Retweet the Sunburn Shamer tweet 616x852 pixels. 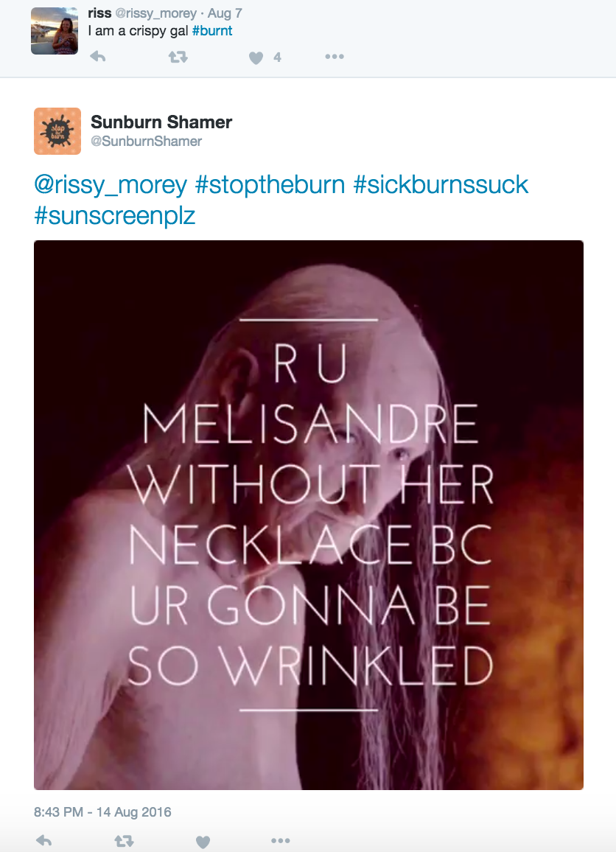click(125, 841)
